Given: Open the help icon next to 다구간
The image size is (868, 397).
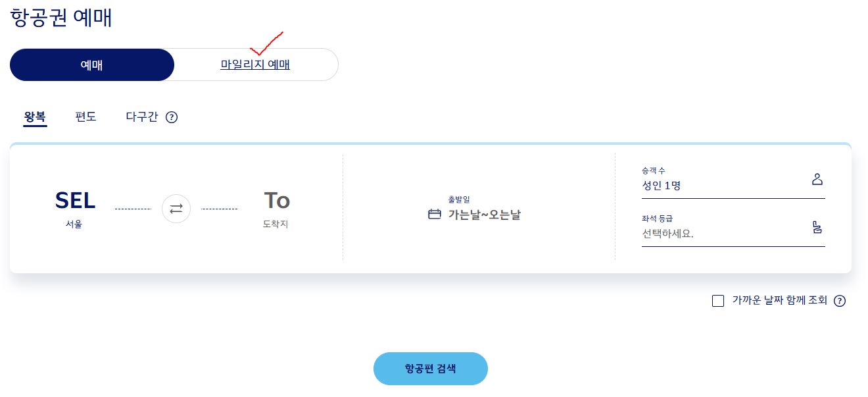Looking at the screenshot, I should pos(171,117).
